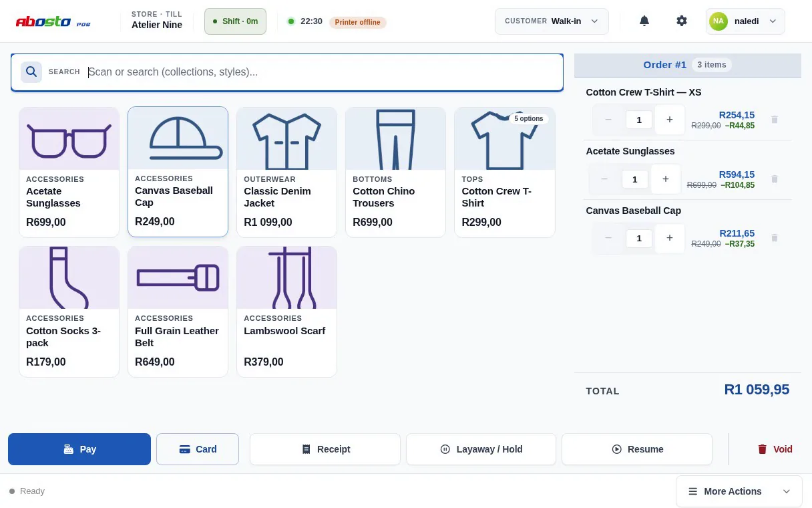Viewport: 812px width, 508px height.
Task: Click the R254,15 line price
Action: coord(737,115)
